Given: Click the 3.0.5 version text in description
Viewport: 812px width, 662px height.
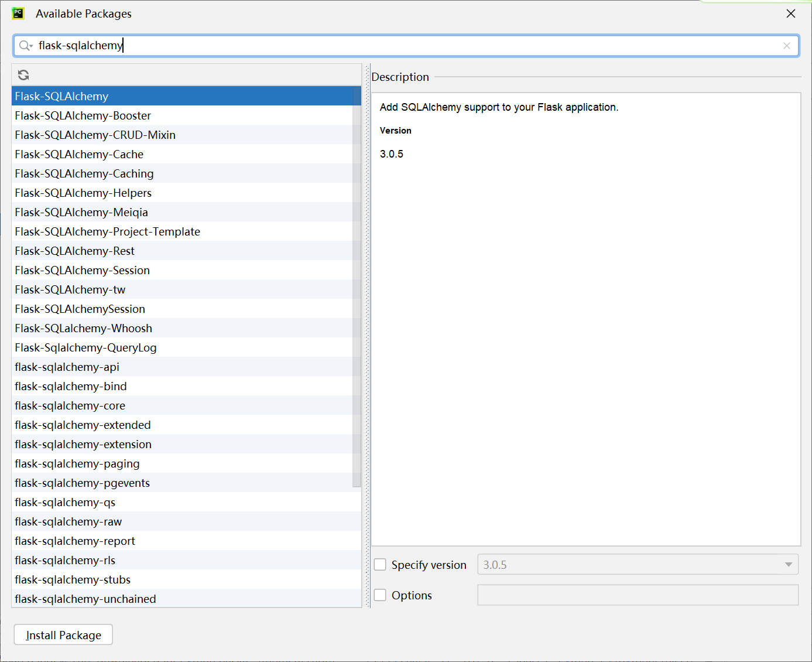Looking at the screenshot, I should [x=392, y=154].
